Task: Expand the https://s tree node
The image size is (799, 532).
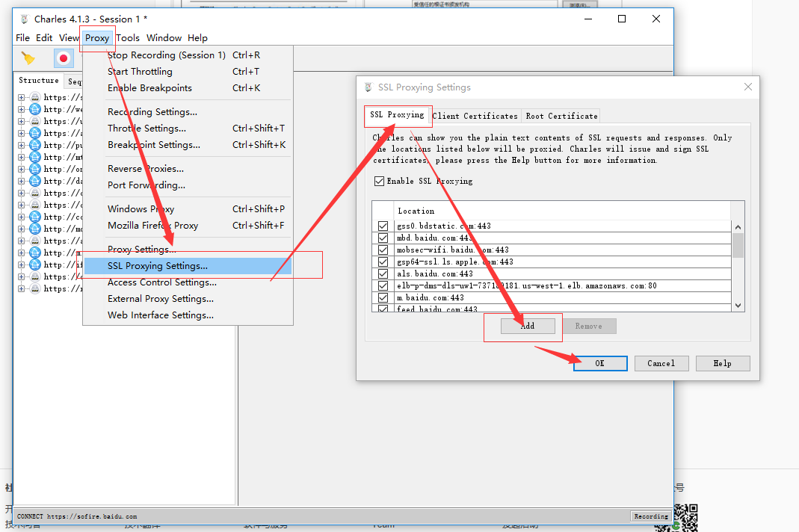Action: click(21, 97)
